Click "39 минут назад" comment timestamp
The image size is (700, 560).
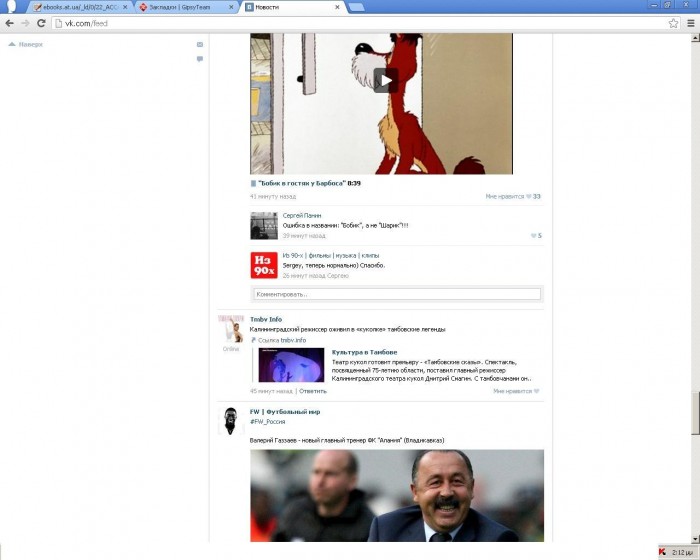click(x=304, y=235)
